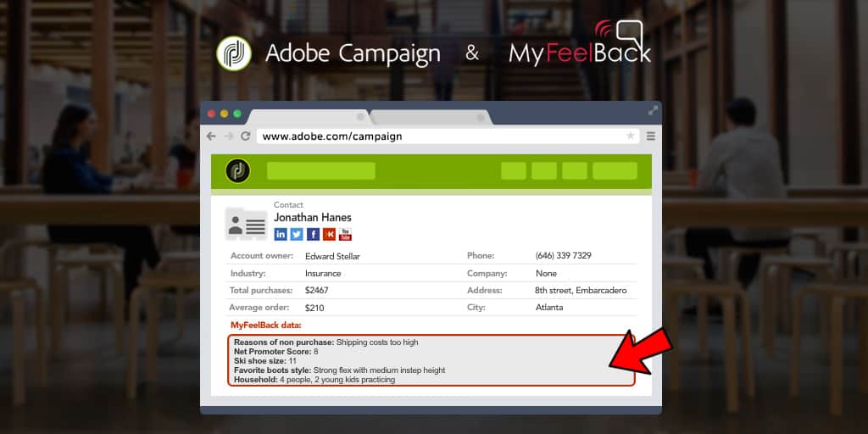Click the first small green header button
868x434 pixels.
tap(514, 171)
